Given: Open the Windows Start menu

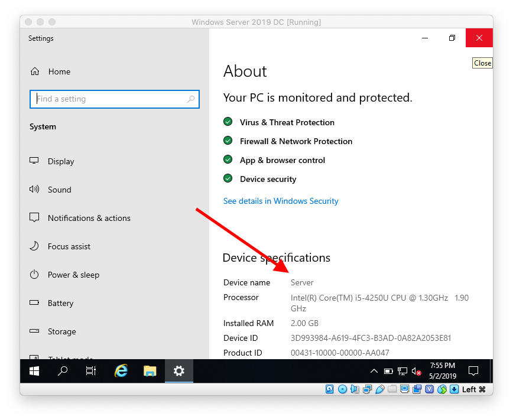Looking at the screenshot, I should pos(34,371).
